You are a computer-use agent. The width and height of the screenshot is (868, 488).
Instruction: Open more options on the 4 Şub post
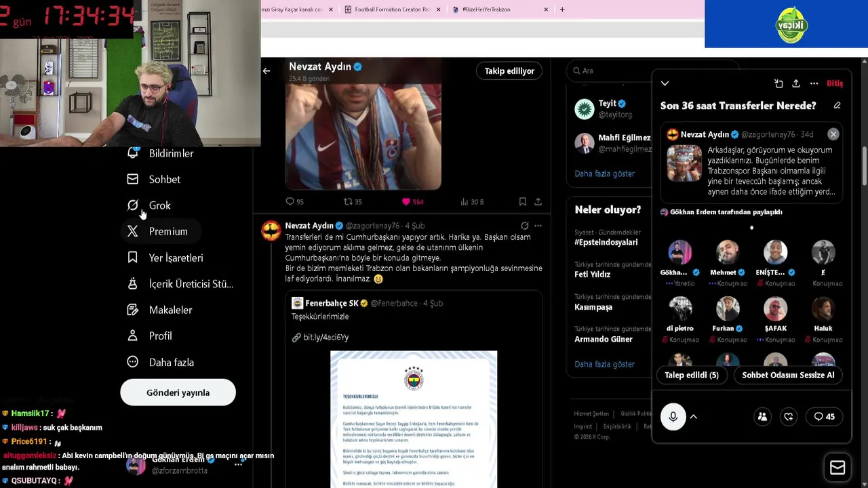538,226
